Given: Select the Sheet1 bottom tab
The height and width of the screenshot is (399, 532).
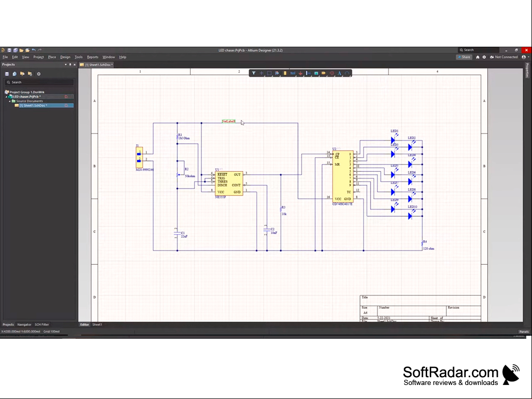Looking at the screenshot, I should click(97, 325).
